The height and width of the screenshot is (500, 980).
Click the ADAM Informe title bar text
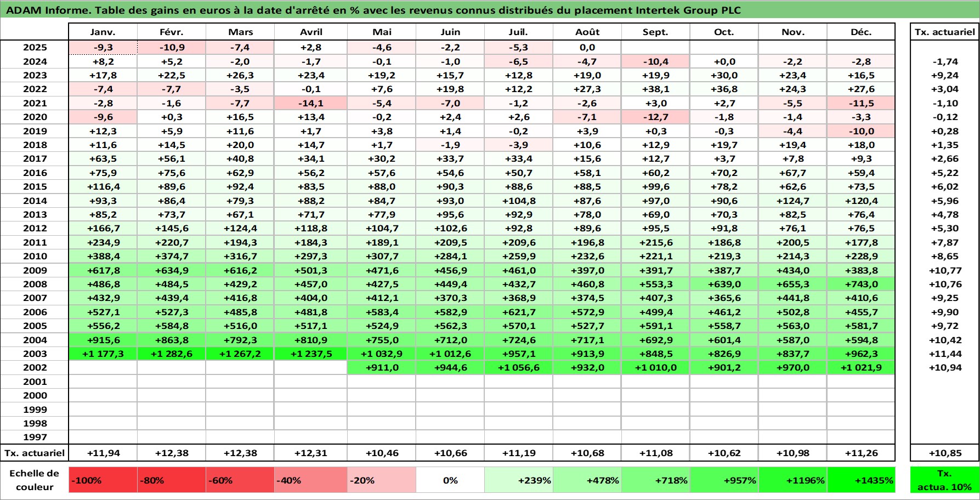click(x=373, y=10)
